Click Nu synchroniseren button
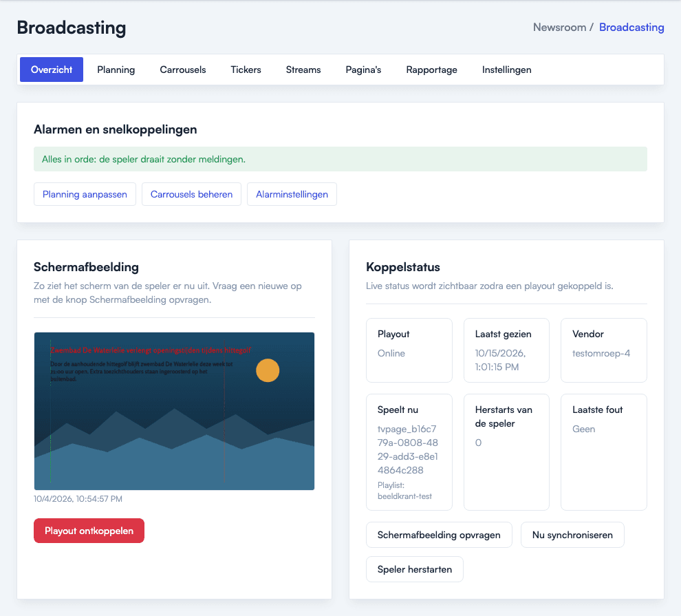Viewport: 681px width, 616px height. pos(572,535)
